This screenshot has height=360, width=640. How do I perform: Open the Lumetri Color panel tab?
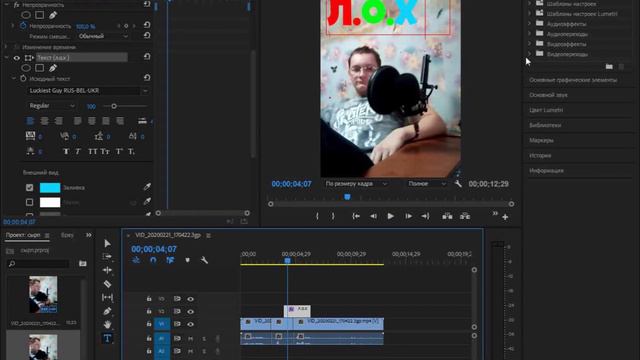(x=546, y=110)
